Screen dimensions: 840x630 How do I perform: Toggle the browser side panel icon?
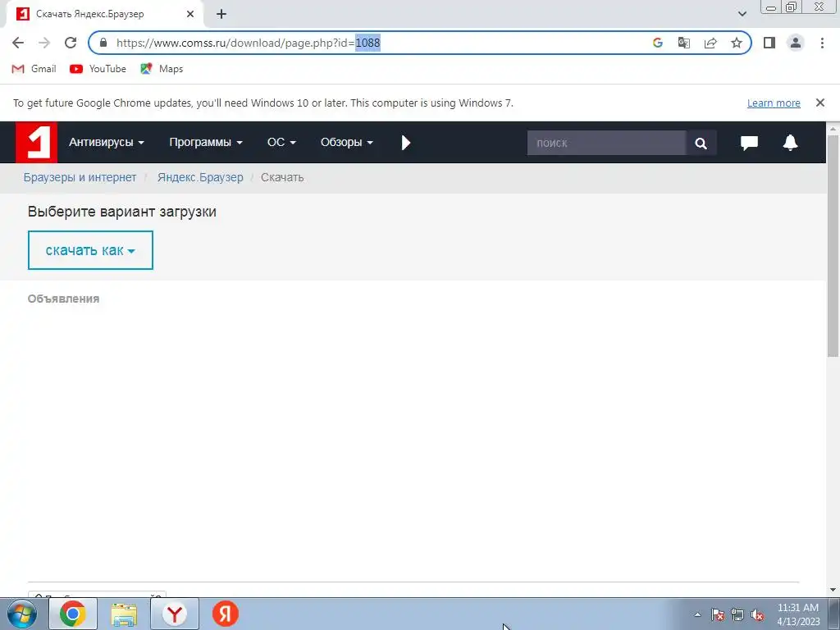[769, 43]
